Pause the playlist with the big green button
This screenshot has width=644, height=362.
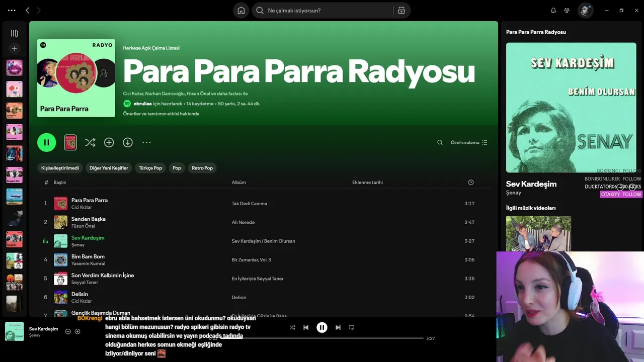46,142
